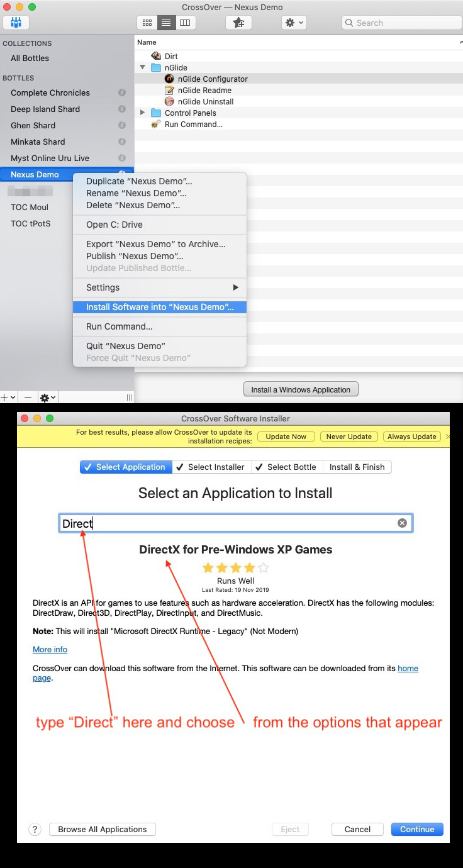Click the remove bottle minus button

tap(28, 398)
